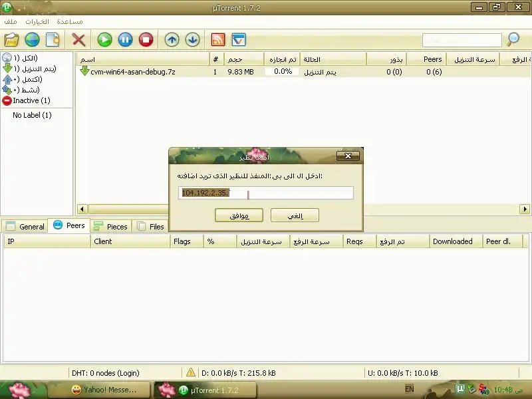The width and height of the screenshot is (532, 399).
Task: Select the اكتمل (0) category
Action: [x=23, y=79]
